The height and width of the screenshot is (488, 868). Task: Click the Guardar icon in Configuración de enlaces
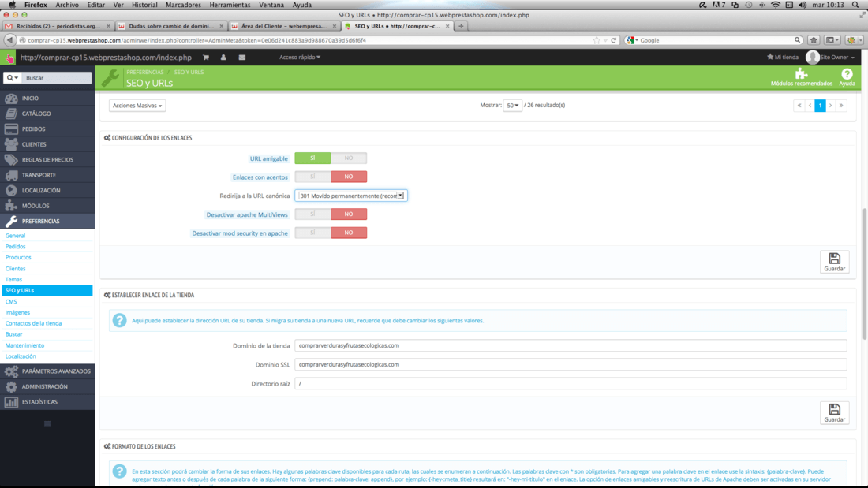tap(834, 262)
